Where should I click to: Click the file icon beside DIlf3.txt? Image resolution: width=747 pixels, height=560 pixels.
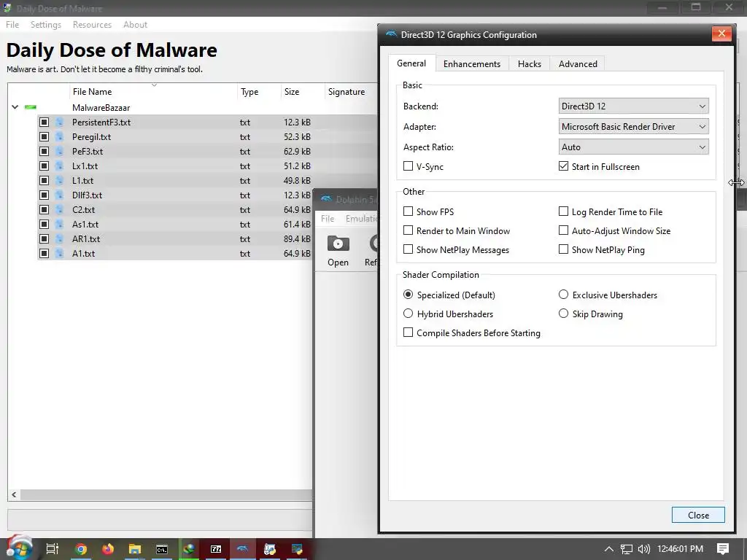(x=59, y=195)
